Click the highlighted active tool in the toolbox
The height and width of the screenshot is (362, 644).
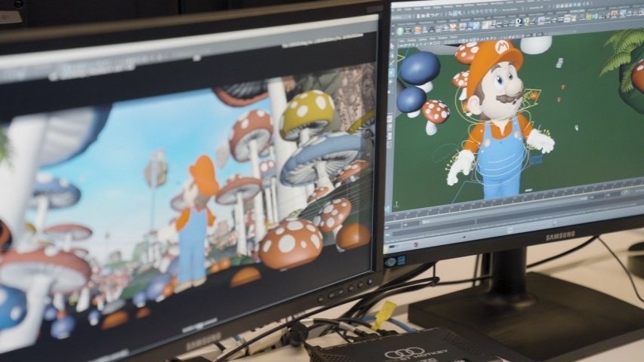click(391, 72)
